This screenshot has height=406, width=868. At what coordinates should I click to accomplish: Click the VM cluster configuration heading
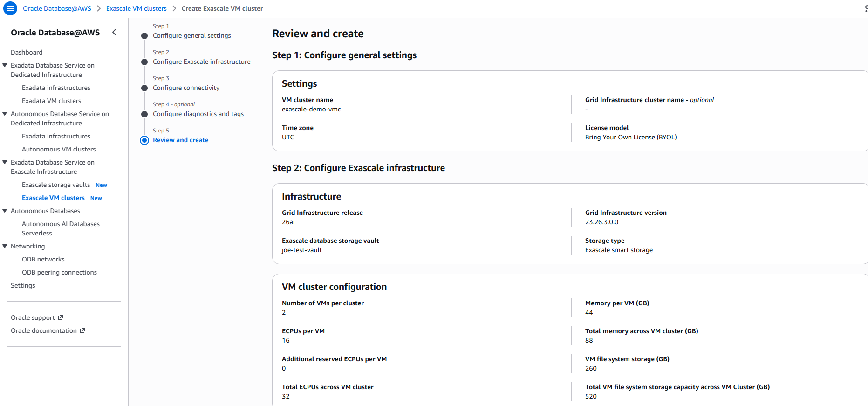(334, 287)
